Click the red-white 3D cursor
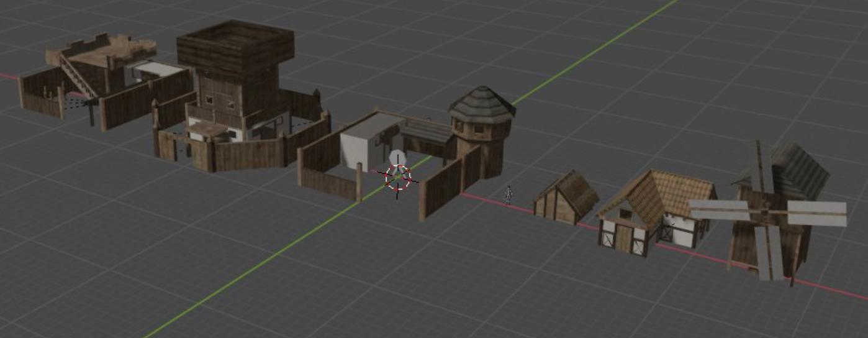868x338 pixels. pyautogui.click(x=398, y=178)
